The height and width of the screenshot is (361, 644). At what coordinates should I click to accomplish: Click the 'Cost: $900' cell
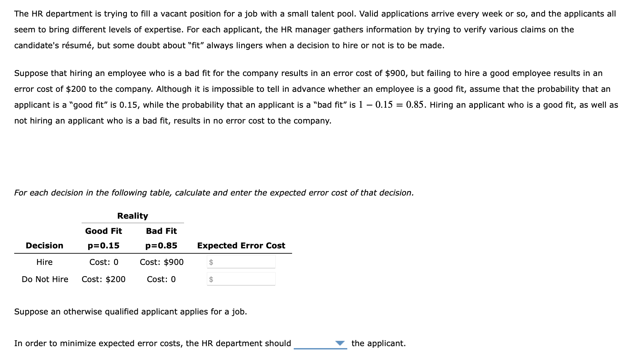pos(162,262)
